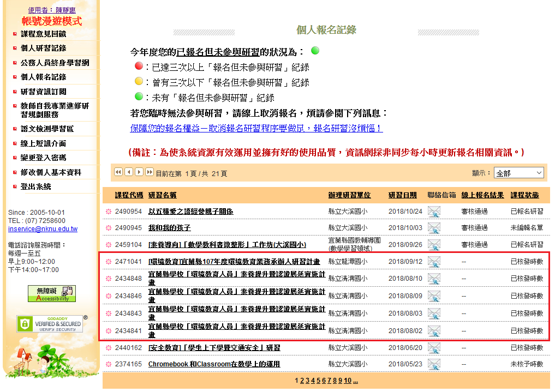Go to first page arrow icon
The height and width of the screenshot is (392, 555).
118,172
